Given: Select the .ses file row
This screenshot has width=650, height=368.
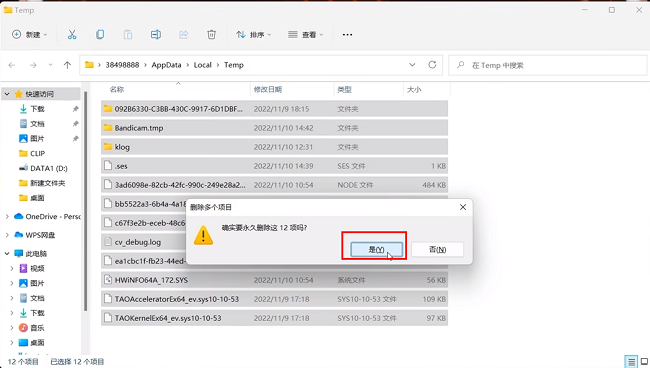Looking at the screenshot, I should tap(274, 166).
